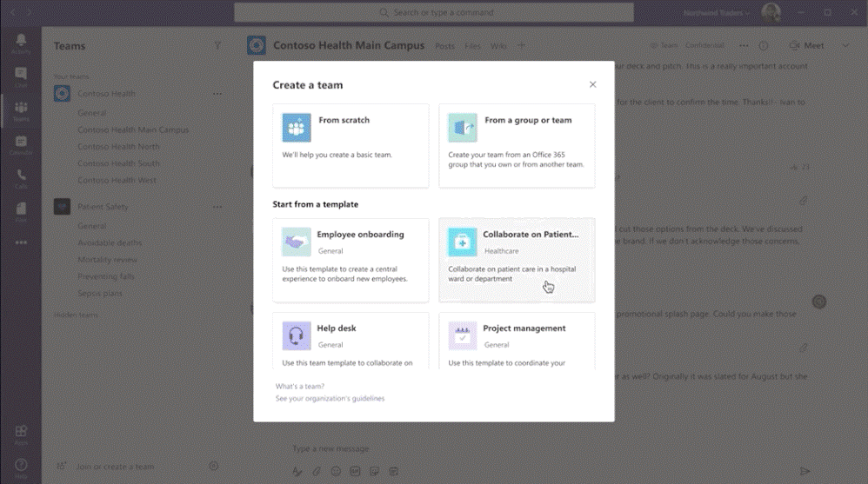Open Calls in the left rail
868x484 pixels.
(21, 178)
